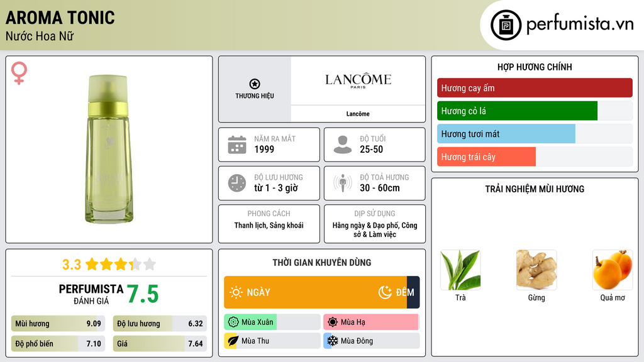Image resolution: width=644 pixels, height=362 pixels.
Task: Click the sillage icon beside Độ toả hương
Action: [343, 183]
